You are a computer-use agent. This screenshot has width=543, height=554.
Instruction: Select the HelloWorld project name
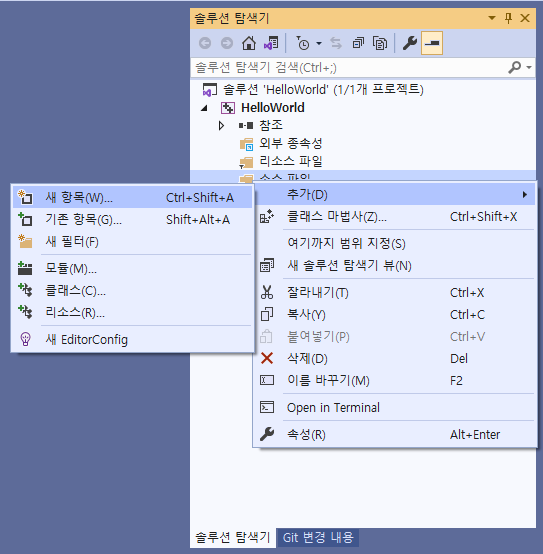point(273,108)
